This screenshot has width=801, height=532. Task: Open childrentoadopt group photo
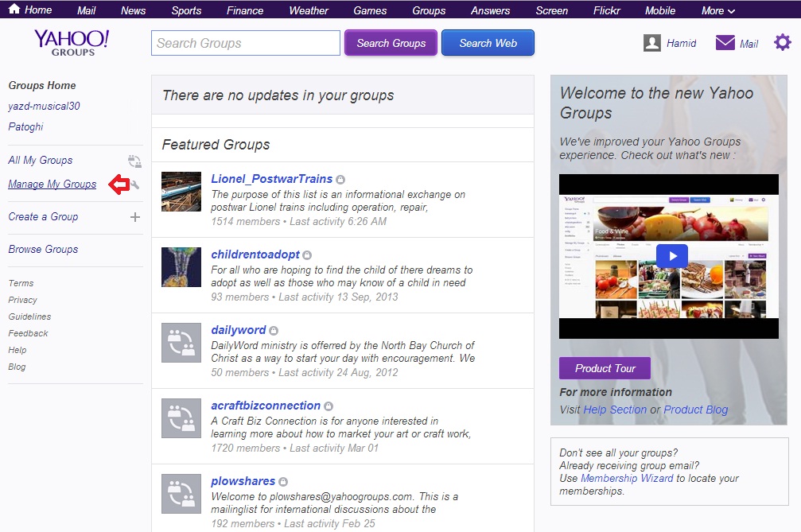181,267
